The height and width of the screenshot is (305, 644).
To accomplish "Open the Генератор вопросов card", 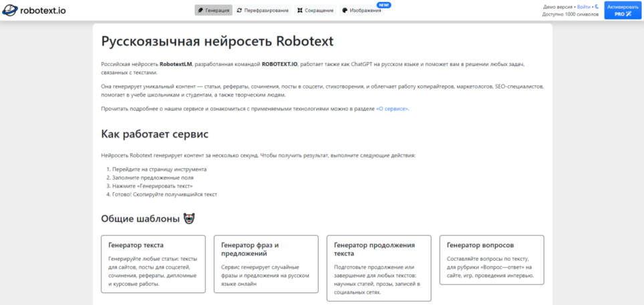I will pyautogui.click(x=492, y=260).
